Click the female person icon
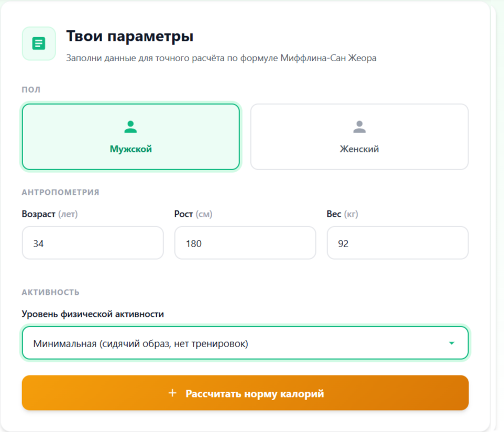504x432 pixels. point(359,125)
